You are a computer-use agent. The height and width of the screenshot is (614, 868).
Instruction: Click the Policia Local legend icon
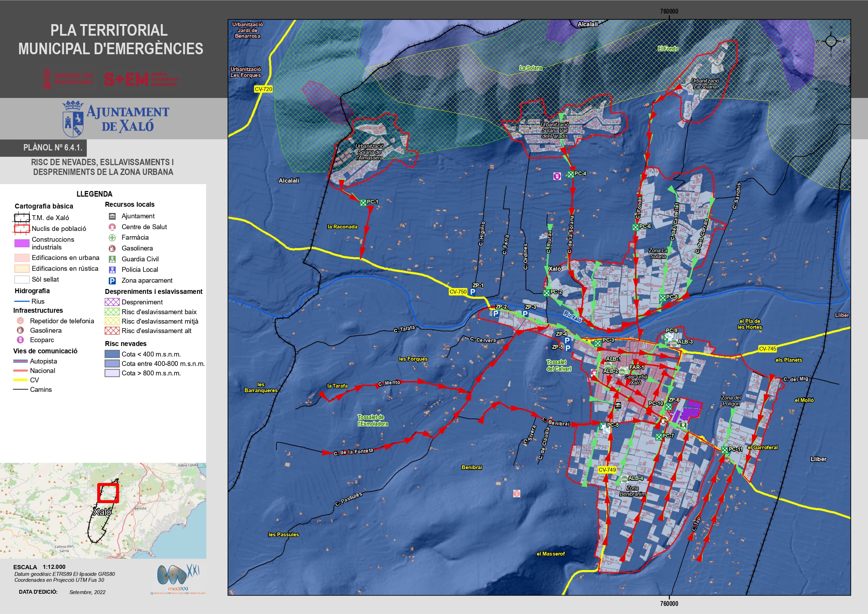(112, 270)
